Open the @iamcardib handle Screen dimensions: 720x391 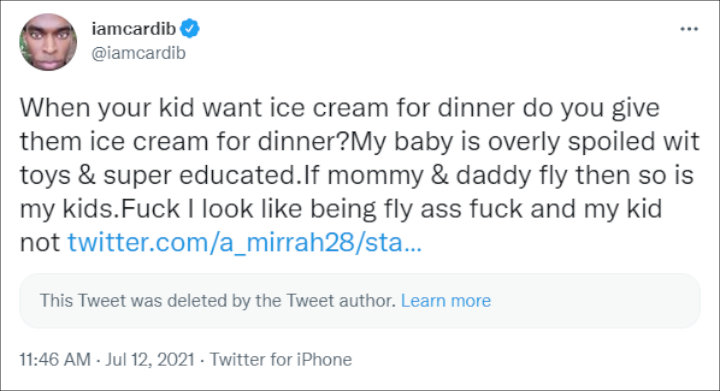[x=139, y=53]
